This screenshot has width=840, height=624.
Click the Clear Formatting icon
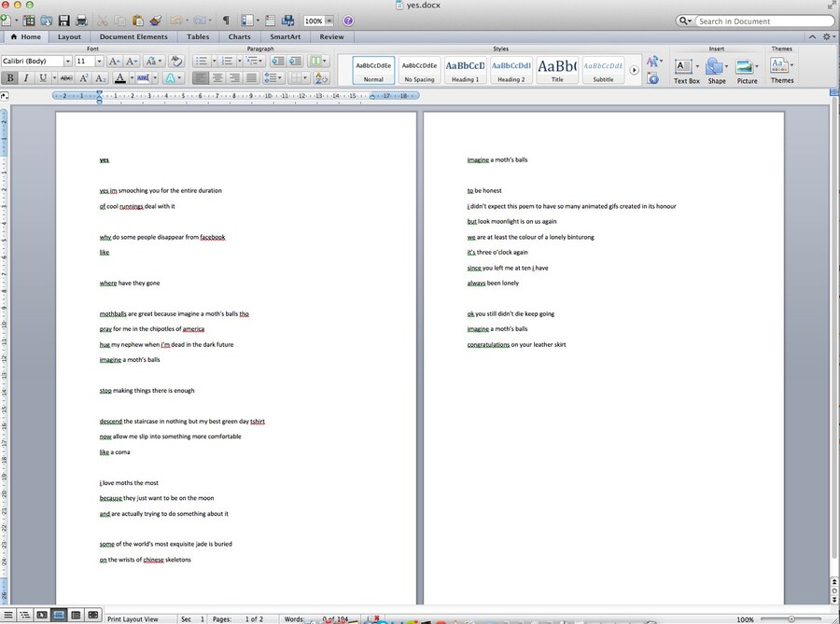(175, 61)
